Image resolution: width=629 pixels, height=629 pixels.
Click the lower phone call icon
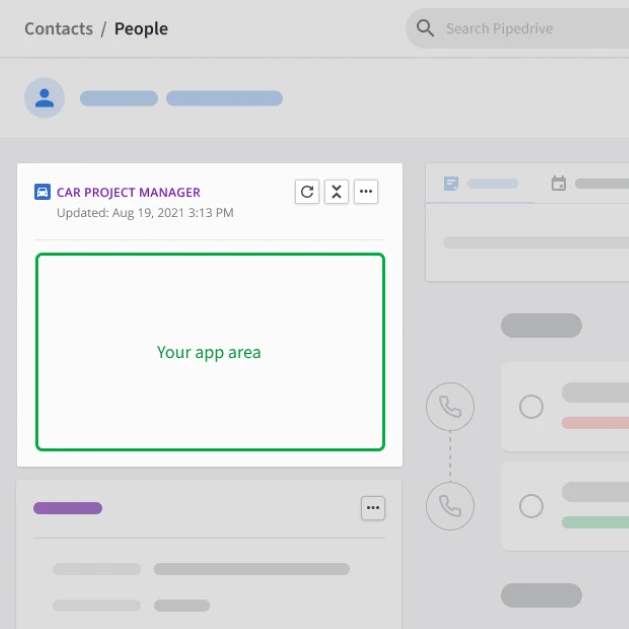(450, 506)
